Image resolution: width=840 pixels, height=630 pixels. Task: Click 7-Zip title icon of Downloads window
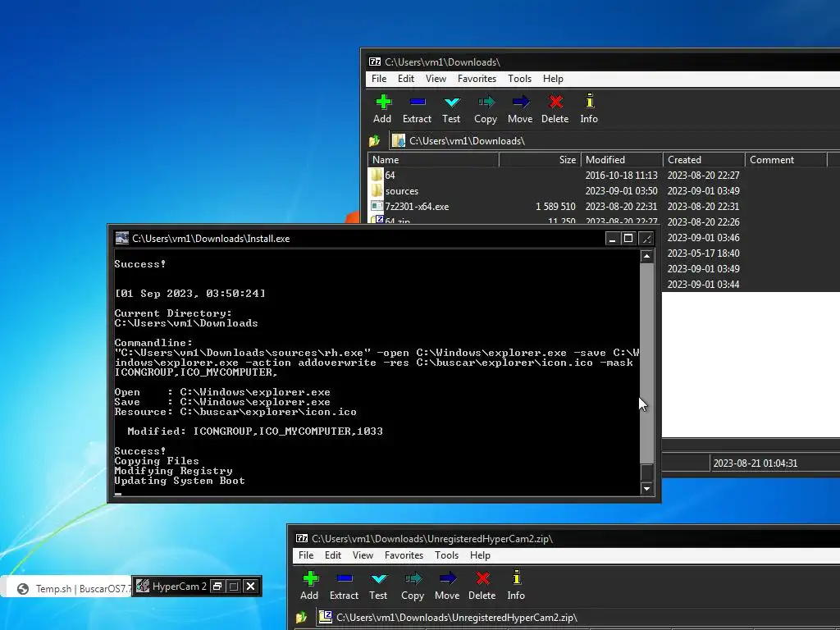tap(374, 62)
